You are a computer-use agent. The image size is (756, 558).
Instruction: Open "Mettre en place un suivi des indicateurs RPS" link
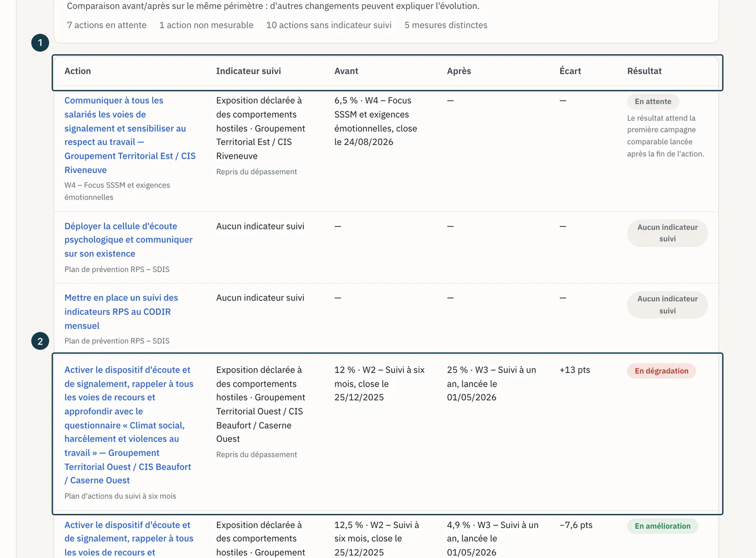121,312
